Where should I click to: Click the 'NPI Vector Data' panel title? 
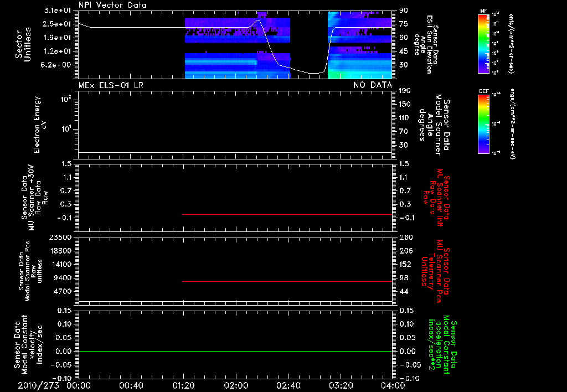coord(112,5)
